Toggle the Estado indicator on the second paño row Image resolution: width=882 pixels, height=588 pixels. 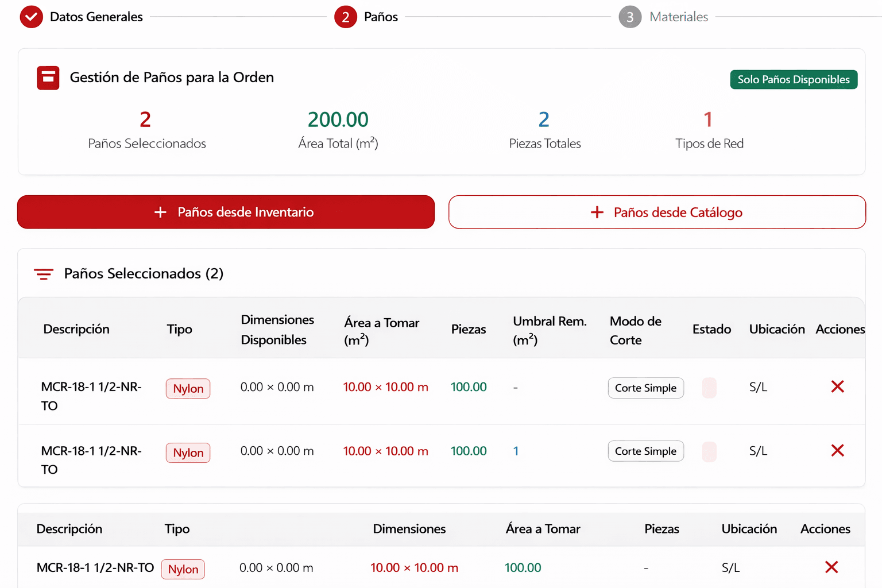click(709, 451)
